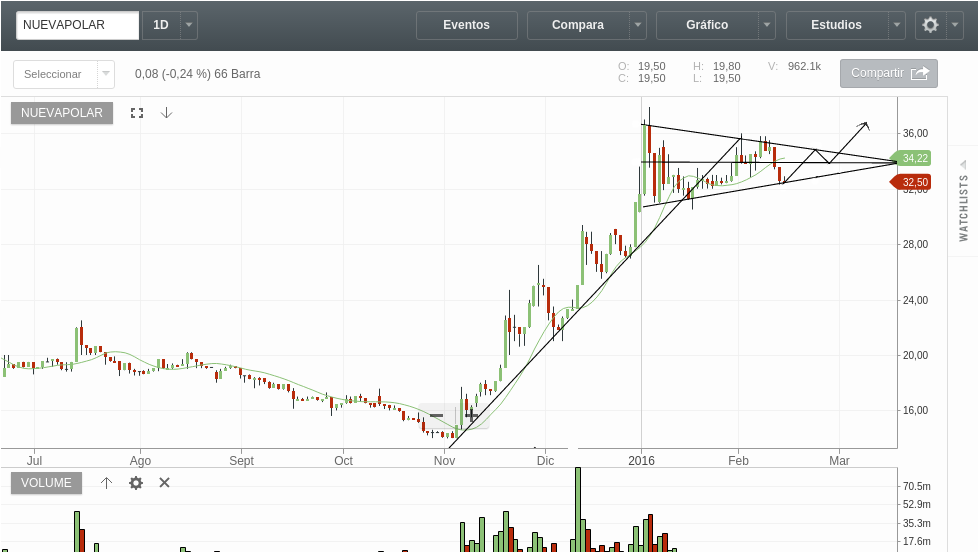
Task: Open the 1D interval dropdown arrow
Action: pyautogui.click(x=189, y=25)
